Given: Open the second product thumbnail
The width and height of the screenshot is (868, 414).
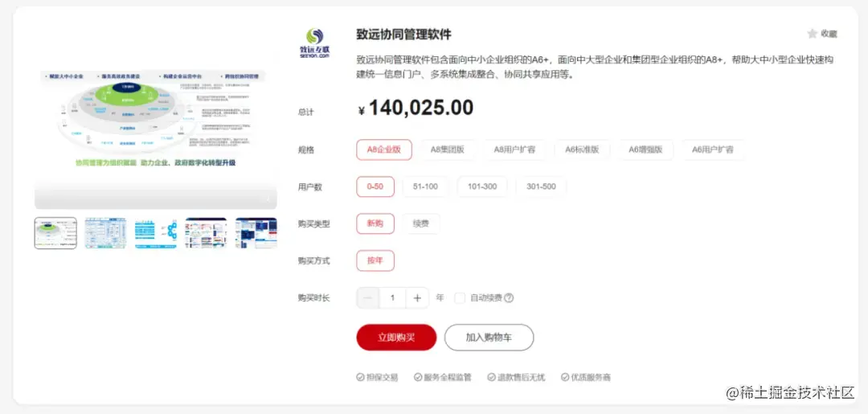Looking at the screenshot, I should pyautogui.click(x=106, y=233).
